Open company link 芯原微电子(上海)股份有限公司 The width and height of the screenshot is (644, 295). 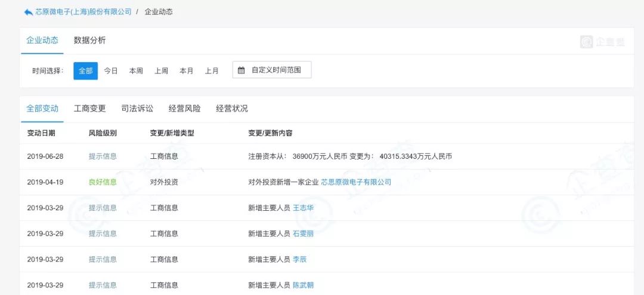coord(83,11)
